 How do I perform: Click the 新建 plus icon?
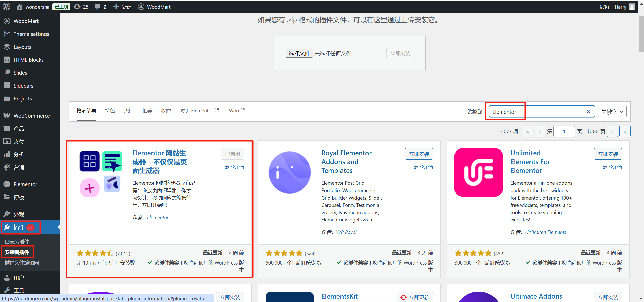116,7
